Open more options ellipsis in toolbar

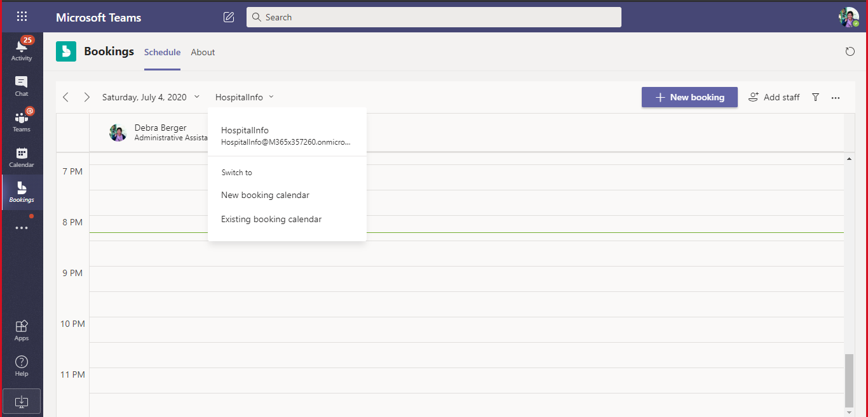(836, 98)
